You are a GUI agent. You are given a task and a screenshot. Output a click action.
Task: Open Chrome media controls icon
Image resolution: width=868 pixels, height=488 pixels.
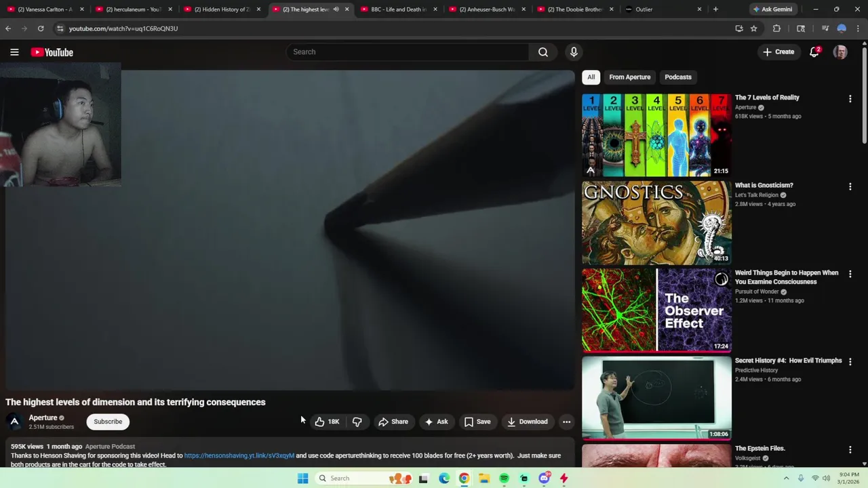click(825, 28)
